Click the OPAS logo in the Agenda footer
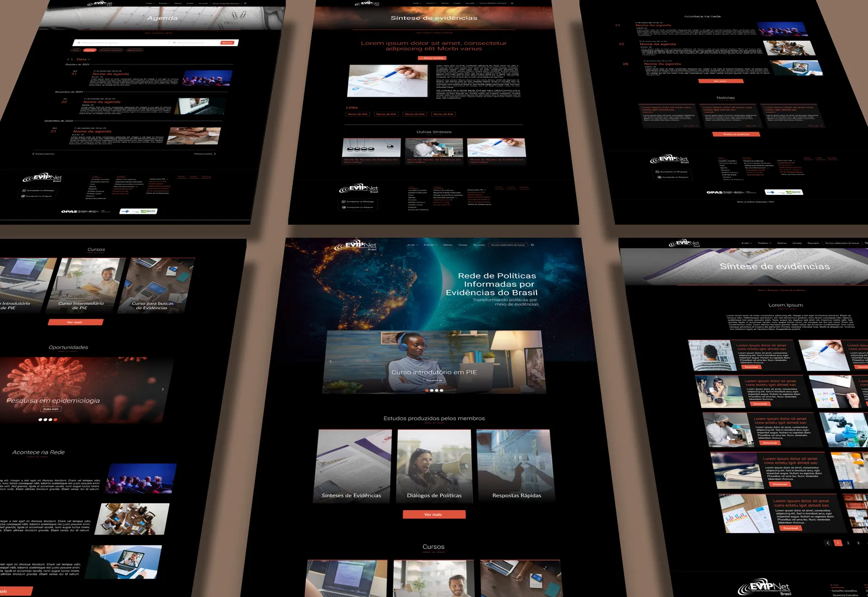Viewport: 868px width, 597px height. (x=86, y=212)
